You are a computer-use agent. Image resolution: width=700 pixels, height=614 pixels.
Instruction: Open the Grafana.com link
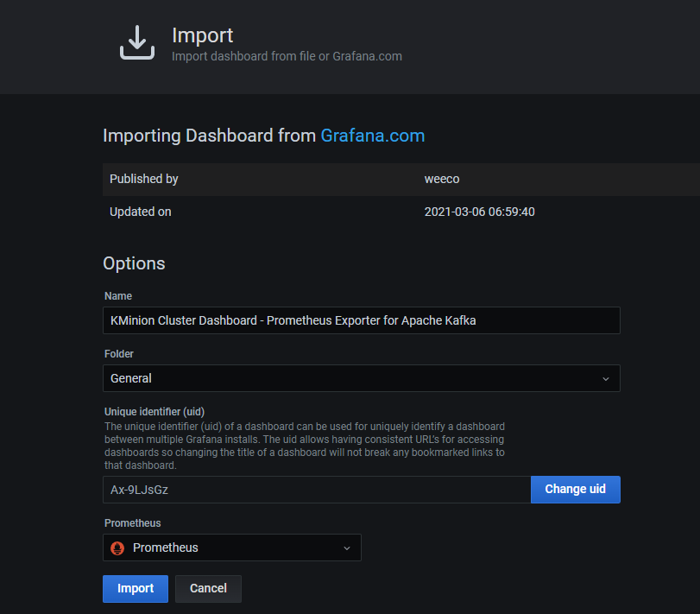373,136
